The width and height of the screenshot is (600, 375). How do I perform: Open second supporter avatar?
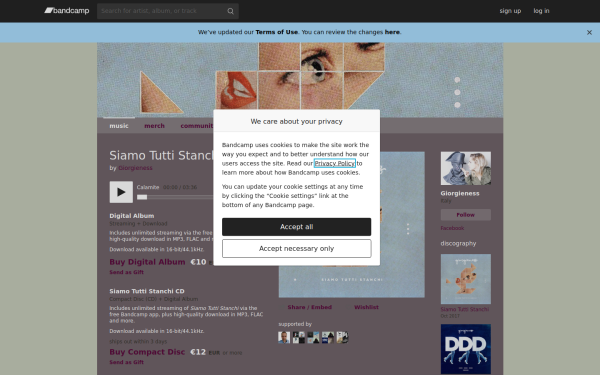click(x=298, y=338)
